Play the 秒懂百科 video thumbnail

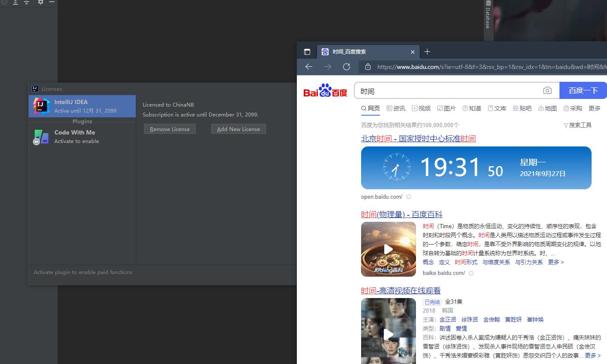(x=389, y=249)
